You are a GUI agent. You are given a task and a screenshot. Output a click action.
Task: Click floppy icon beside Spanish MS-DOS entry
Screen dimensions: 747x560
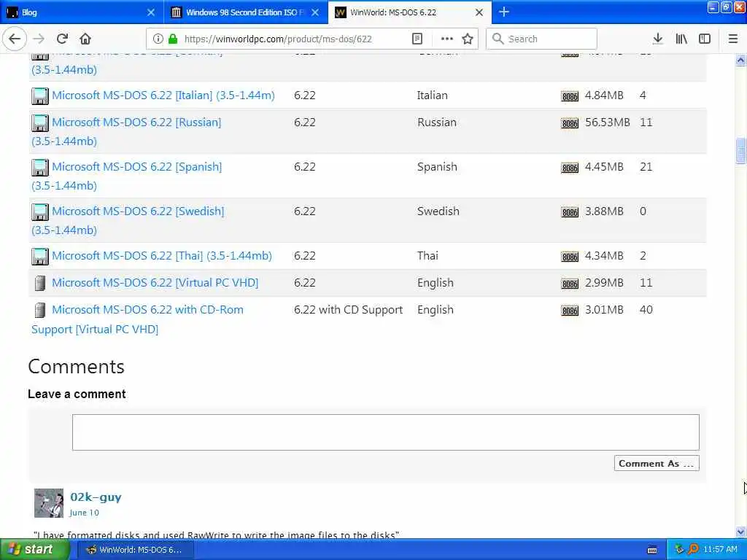(40, 167)
